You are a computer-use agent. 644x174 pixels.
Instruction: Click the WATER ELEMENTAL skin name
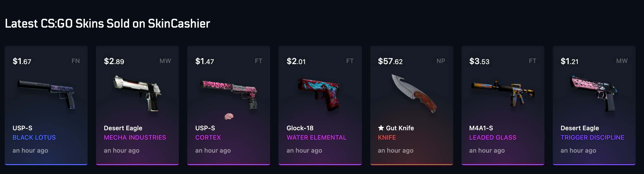click(316, 137)
